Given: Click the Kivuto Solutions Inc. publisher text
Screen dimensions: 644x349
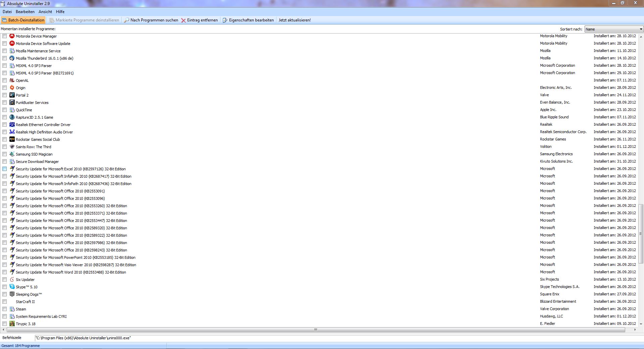Looking at the screenshot, I should click(x=556, y=161).
